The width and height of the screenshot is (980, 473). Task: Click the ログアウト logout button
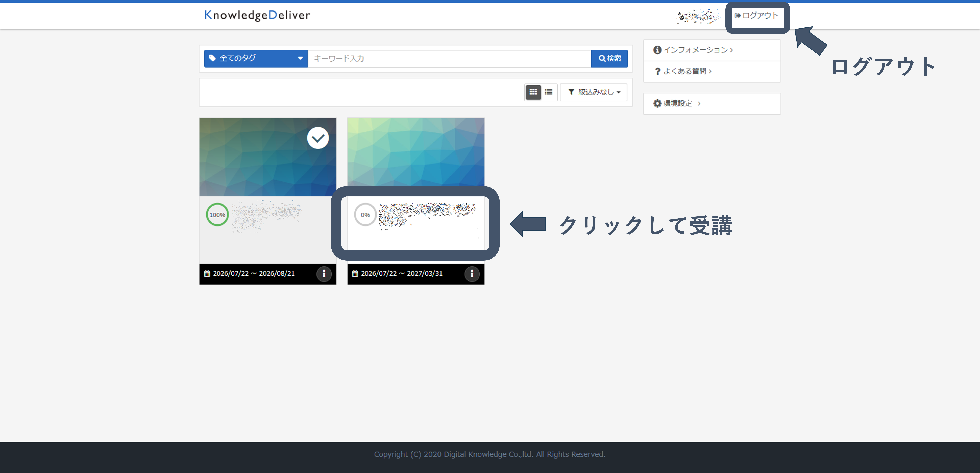tap(756, 16)
